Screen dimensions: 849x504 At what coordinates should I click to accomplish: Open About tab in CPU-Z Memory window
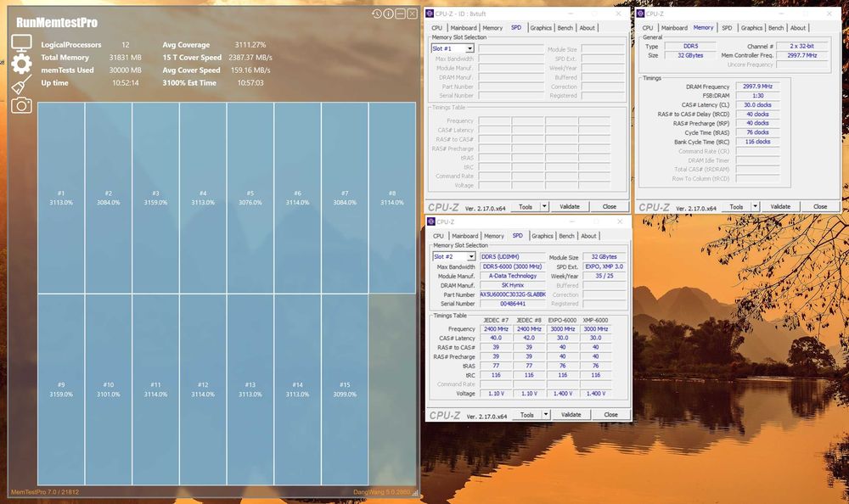pyautogui.click(x=797, y=28)
